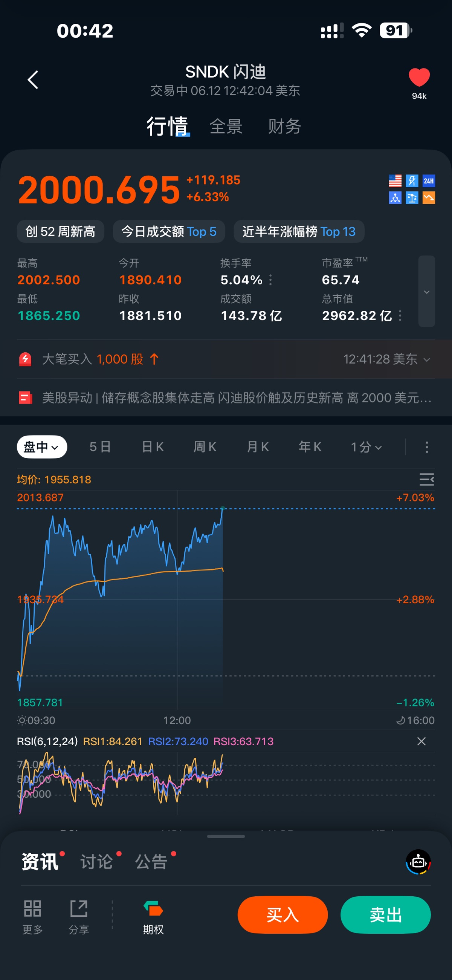Tap the bottom sheet drag handle
The width and height of the screenshot is (452, 980).
[x=226, y=836]
